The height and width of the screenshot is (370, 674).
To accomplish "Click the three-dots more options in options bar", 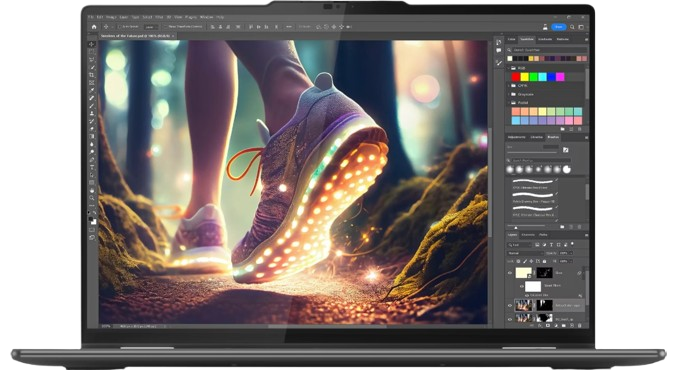I will coord(289,27).
